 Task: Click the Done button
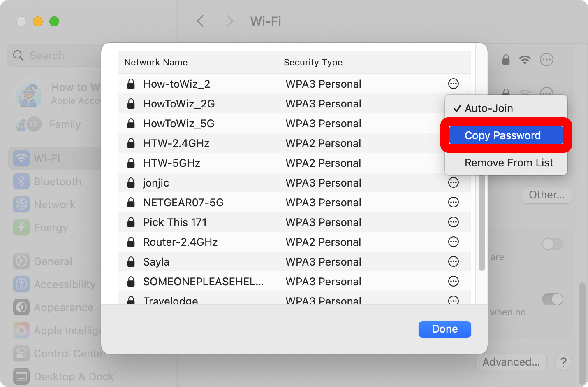(x=444, y=329)
